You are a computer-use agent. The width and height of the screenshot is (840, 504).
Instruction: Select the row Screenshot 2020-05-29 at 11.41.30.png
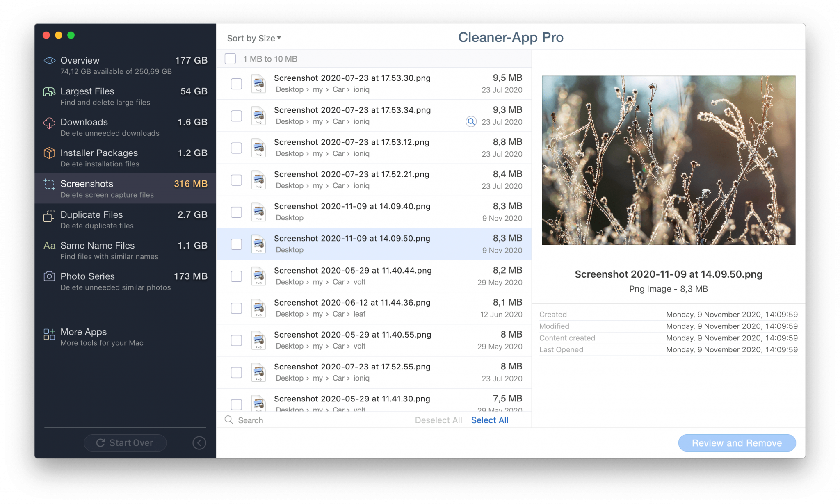click(374, 401)
